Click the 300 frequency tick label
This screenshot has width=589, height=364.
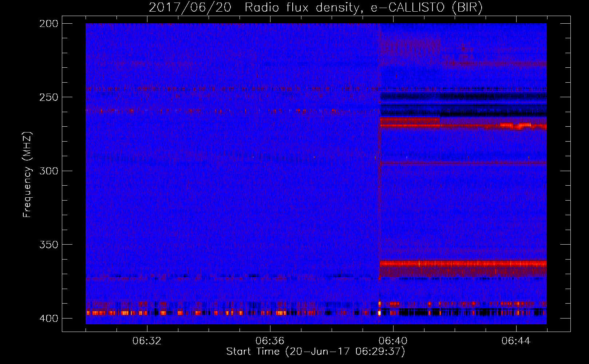point(49,171)
